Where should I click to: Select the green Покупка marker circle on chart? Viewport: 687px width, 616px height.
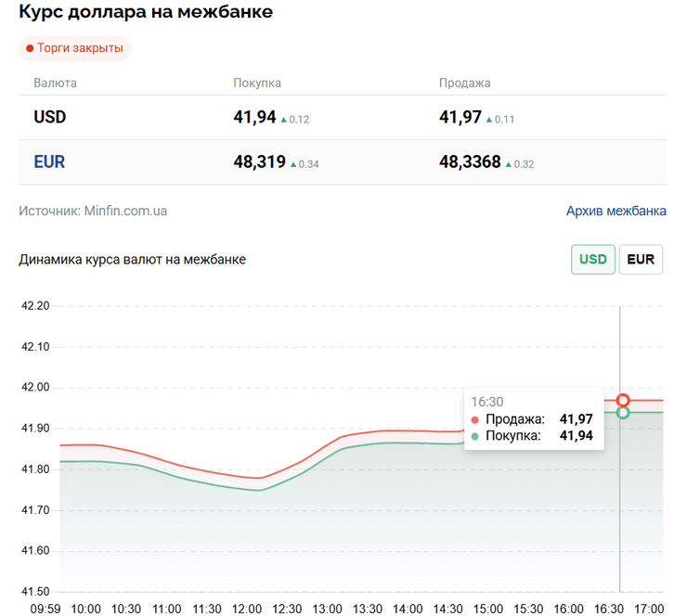coord(623,413)
